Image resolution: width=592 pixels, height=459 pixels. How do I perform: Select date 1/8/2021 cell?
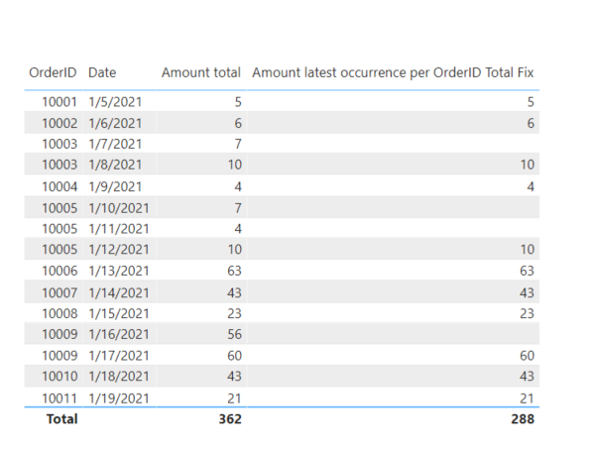click(x=115, y=165)
